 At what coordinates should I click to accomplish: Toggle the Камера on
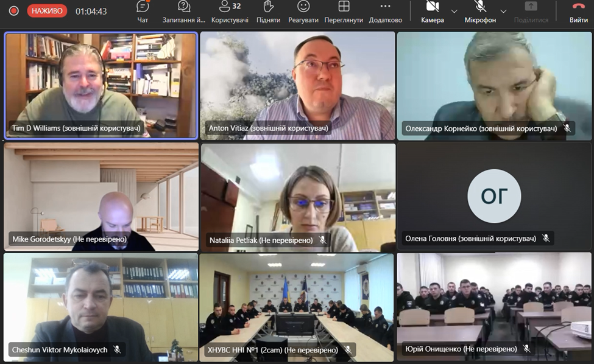433,12
